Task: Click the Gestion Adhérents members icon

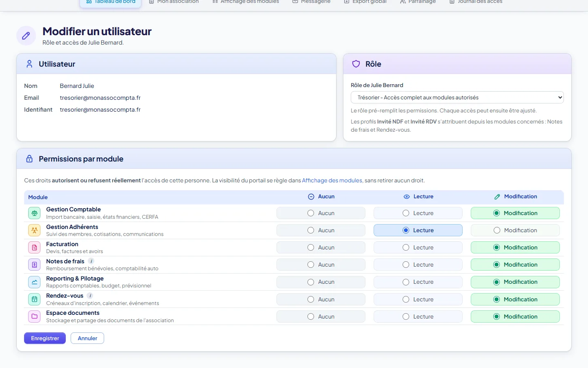Action: point(34,230)
